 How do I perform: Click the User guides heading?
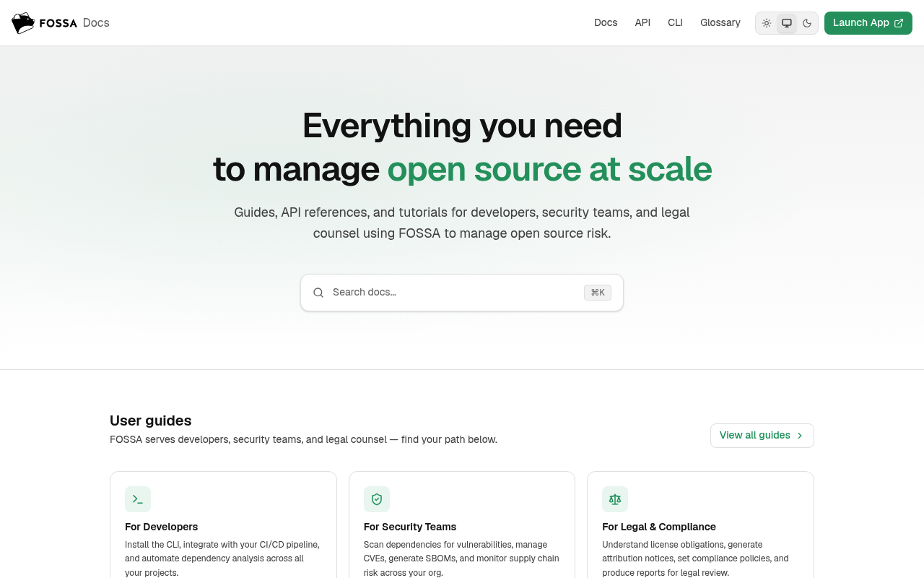click(x=151, y=420)
